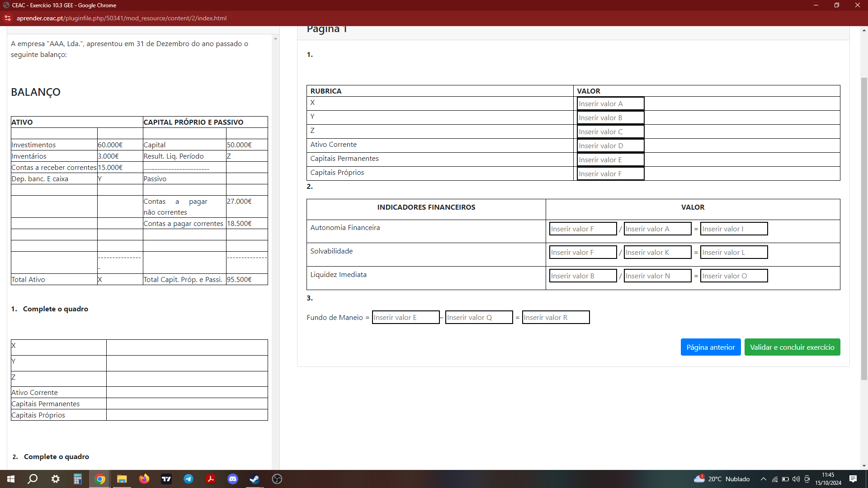Click the INDICADORES FINANCEIROS header
The height and width of the screenshot is (488, 868).
pos(426,207)
